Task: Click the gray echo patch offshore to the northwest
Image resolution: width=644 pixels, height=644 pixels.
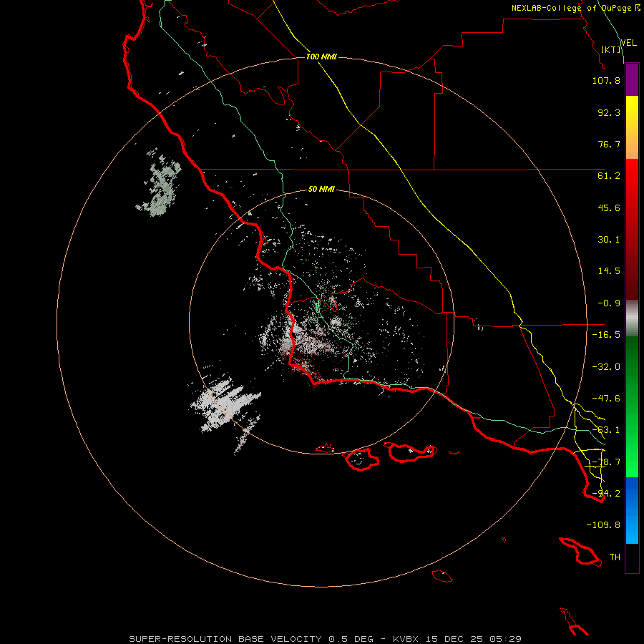Action: (x=161, y=185)
